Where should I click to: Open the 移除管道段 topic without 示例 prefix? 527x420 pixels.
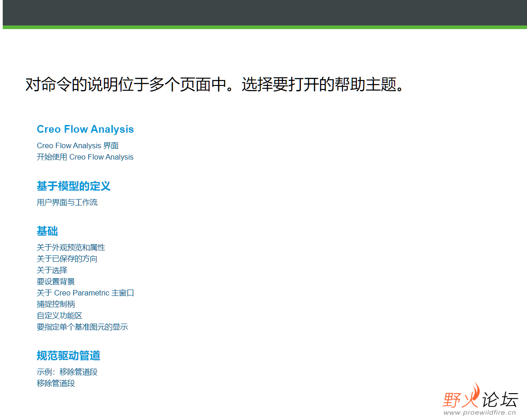click(56, 383)
